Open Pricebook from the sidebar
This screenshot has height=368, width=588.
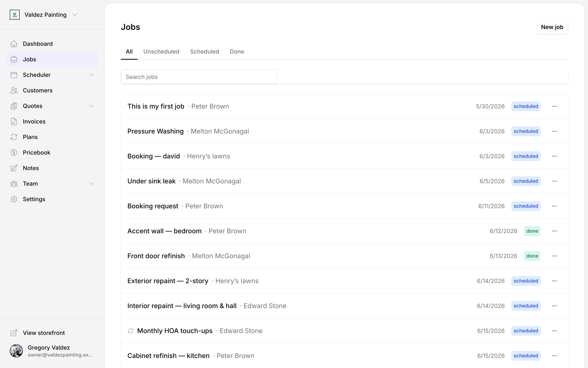point(52,153)
